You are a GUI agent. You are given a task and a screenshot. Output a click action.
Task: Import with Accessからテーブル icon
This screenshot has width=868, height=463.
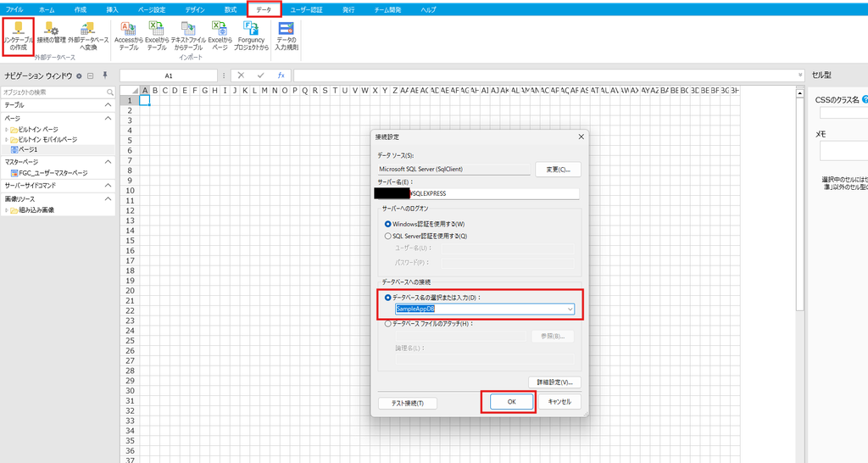(x=129, y=36)
